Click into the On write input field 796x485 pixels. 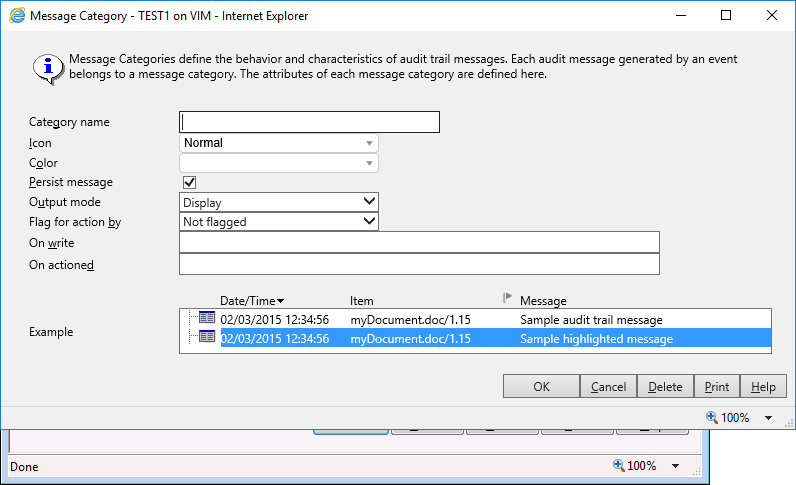(419, 242)
